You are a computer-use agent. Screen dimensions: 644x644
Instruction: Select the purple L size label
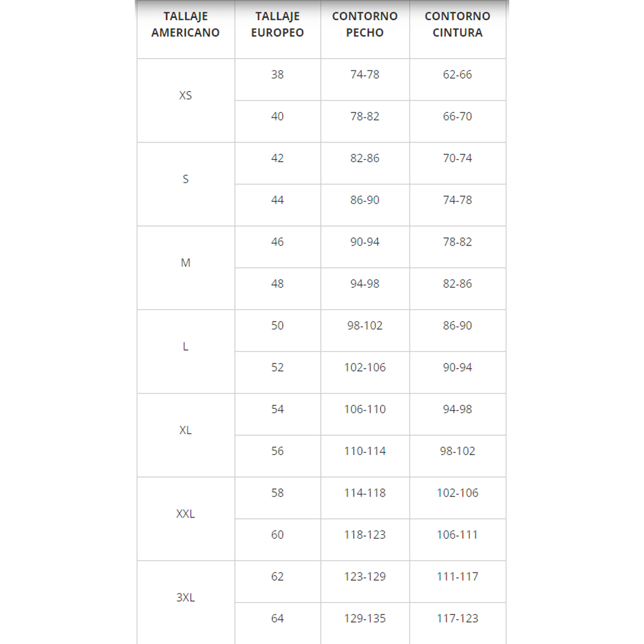point(185,346)
